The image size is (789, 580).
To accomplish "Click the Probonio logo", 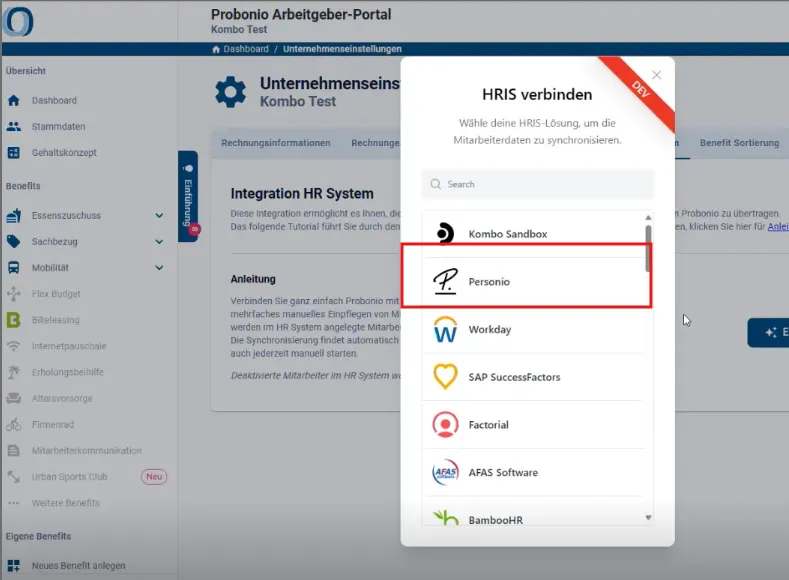I will click(x=18, y=21).
